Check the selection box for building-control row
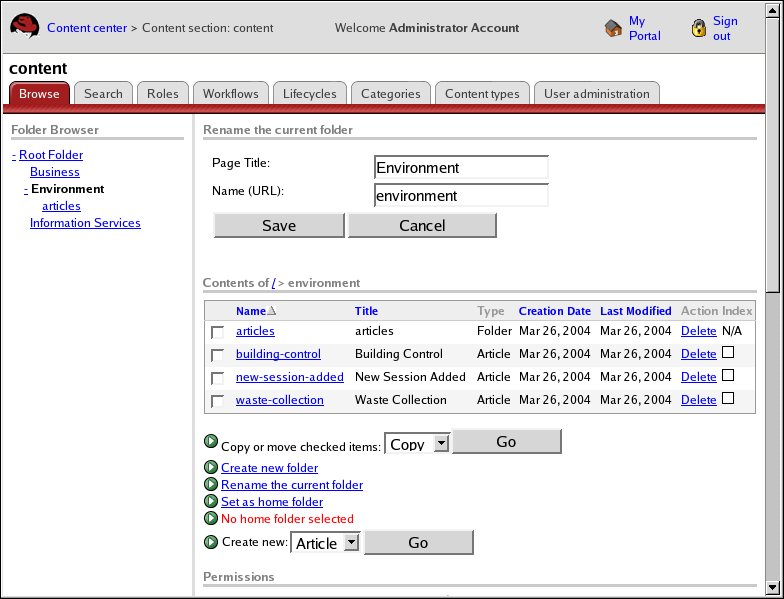This screenshot has width=784, height=599. point(218,355)
